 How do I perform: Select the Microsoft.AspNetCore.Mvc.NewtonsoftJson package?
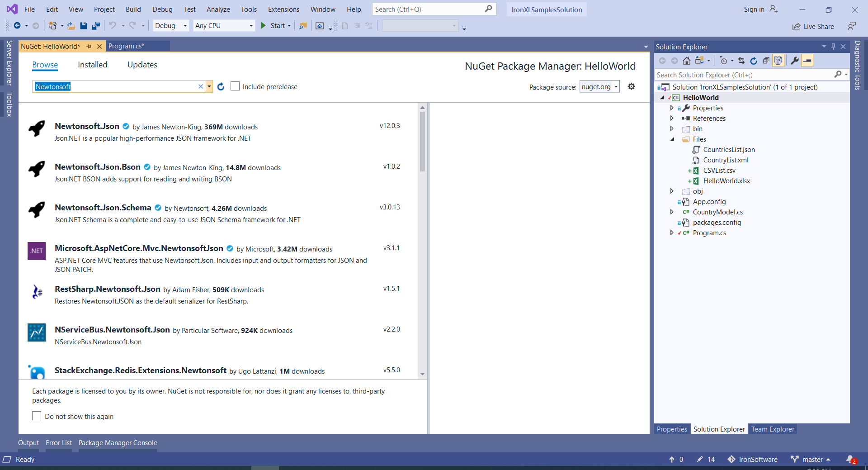[218, 258]
